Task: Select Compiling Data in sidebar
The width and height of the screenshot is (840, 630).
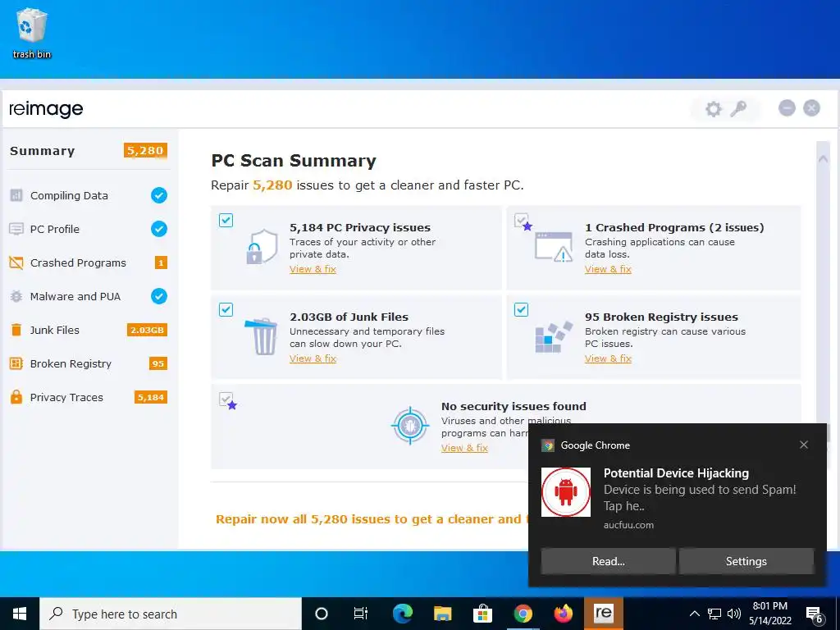Action: (x=89, y=195)
